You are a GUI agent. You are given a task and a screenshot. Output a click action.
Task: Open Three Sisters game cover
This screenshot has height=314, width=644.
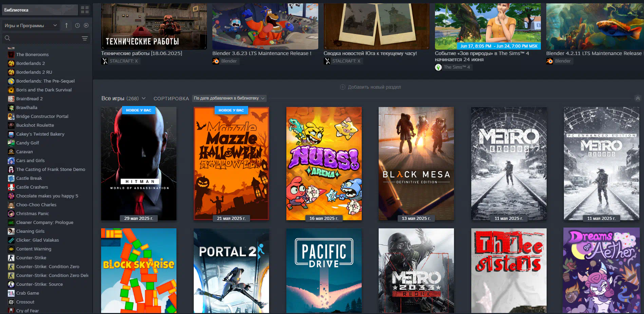[x=509, y=271]
